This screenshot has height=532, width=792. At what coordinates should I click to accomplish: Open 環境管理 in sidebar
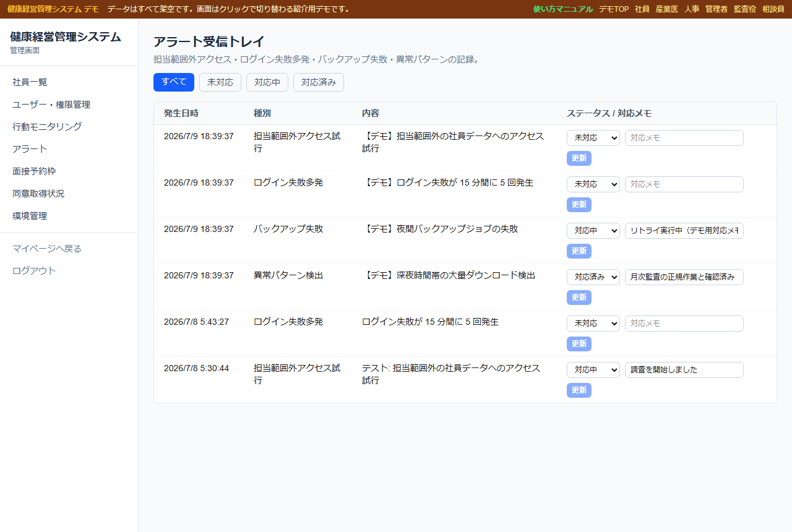[x=69, y=216]
